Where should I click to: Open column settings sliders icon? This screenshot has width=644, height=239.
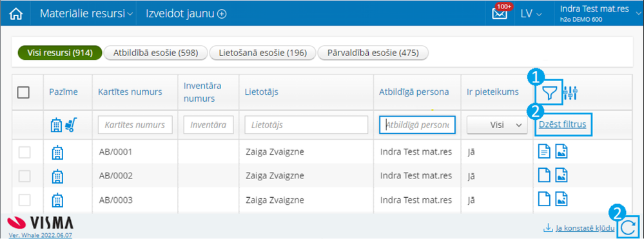[x=571, y=93]
